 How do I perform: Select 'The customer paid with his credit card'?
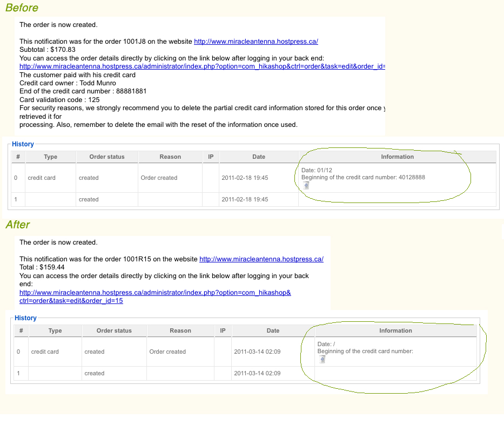77,75
